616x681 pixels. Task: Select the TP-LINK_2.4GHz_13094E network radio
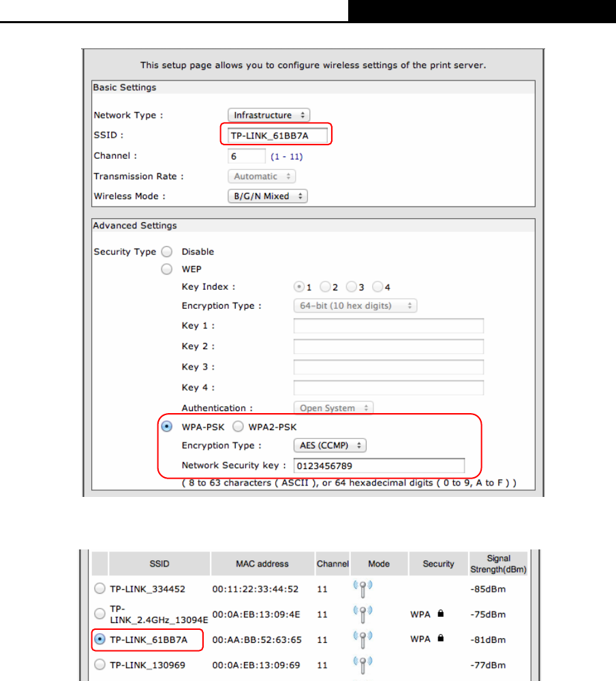[100, 614]
